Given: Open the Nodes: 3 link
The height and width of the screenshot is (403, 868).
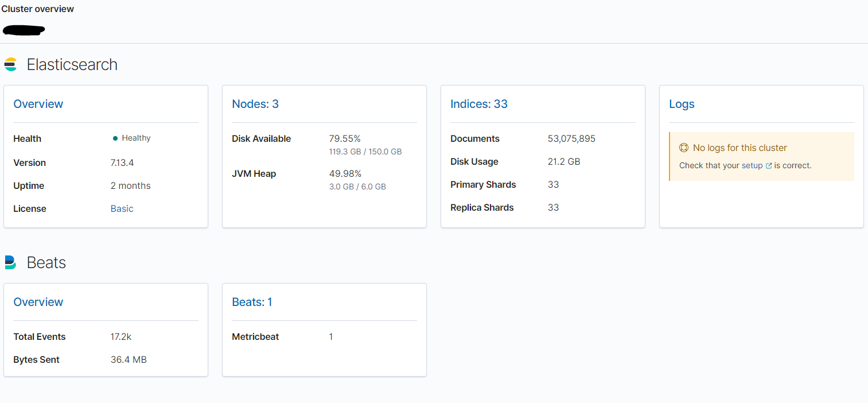Looking at the screenshot, I should pyautogui.click(x=255, y=104).
